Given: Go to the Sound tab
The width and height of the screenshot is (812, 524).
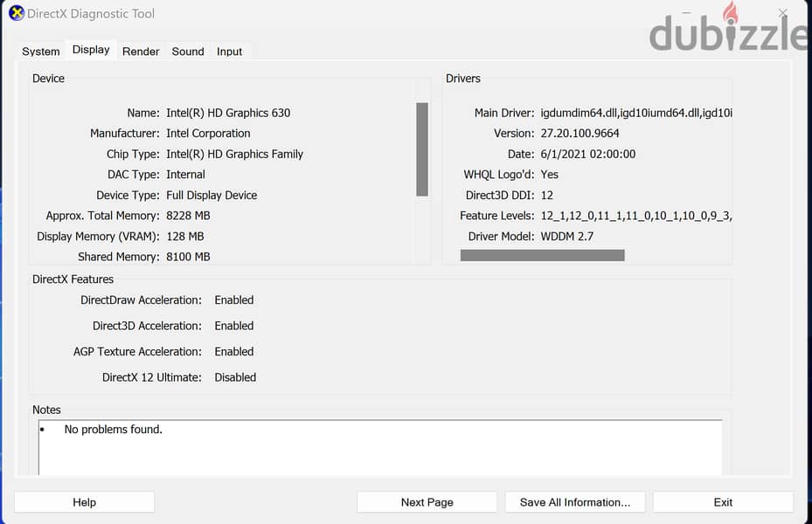Looking at the screenshot, I should pyautogui.click(x=188, y=52).
